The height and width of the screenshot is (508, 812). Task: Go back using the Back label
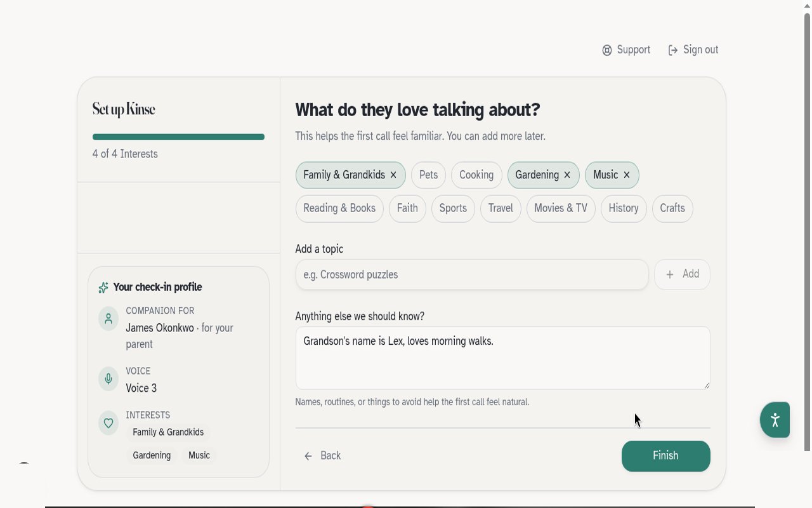(331, 456)
